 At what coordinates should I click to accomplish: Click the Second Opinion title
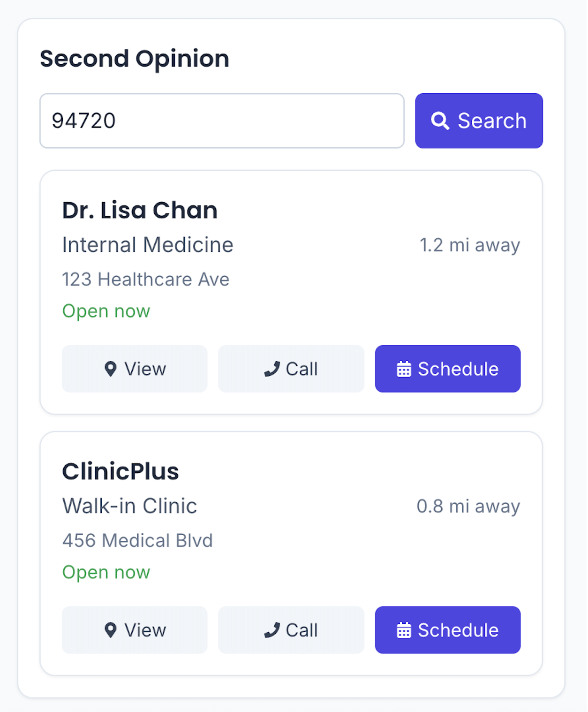tap(135, 59)
